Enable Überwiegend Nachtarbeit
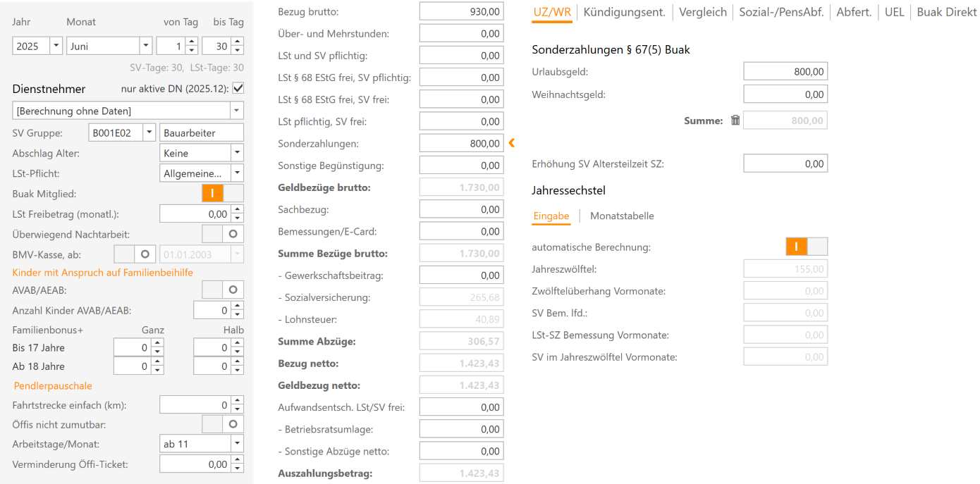980x484 pixels. [233, 233]
